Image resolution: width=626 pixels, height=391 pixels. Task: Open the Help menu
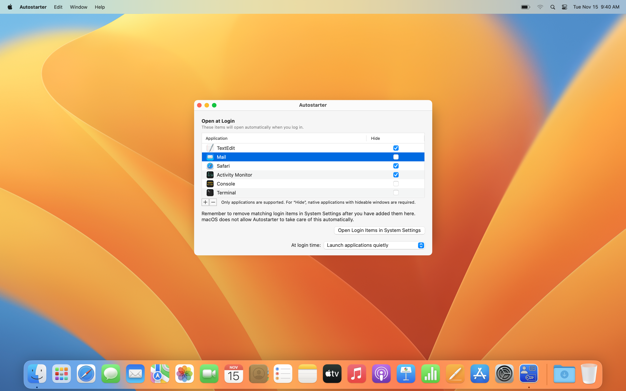(x=100, y=7)
